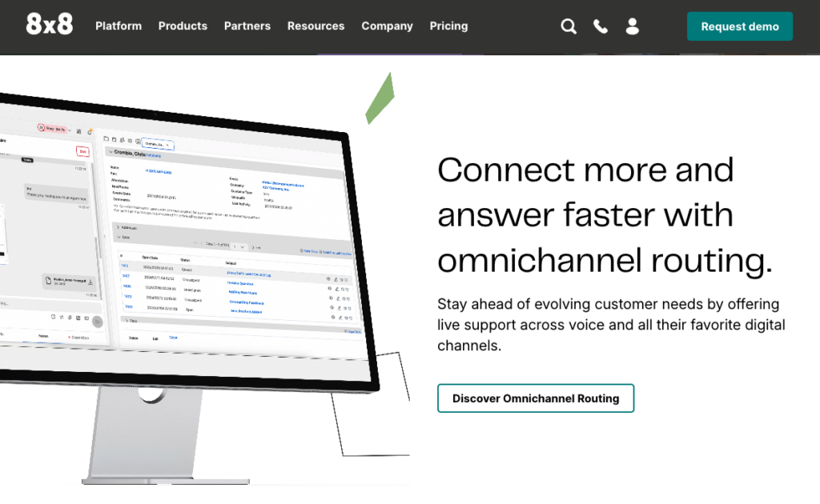Click the Request demo button
This screenshot has height=504, width=820.
tap(739, 26)
